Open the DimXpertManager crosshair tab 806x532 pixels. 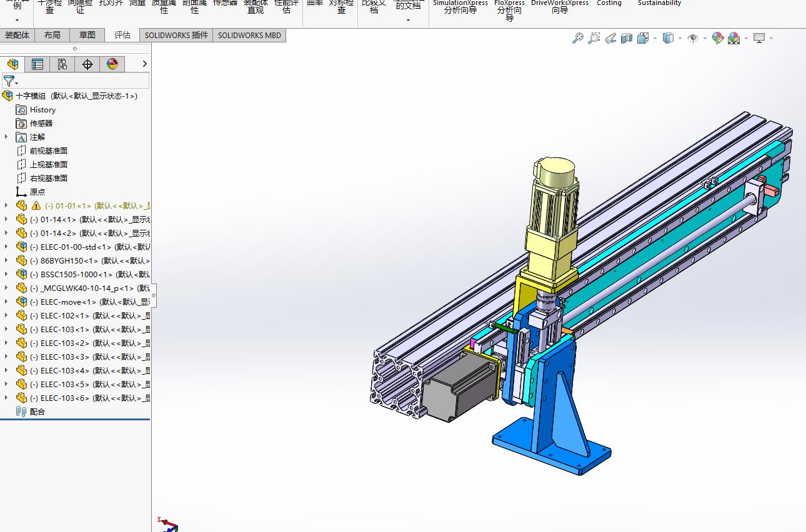(87, 64)
